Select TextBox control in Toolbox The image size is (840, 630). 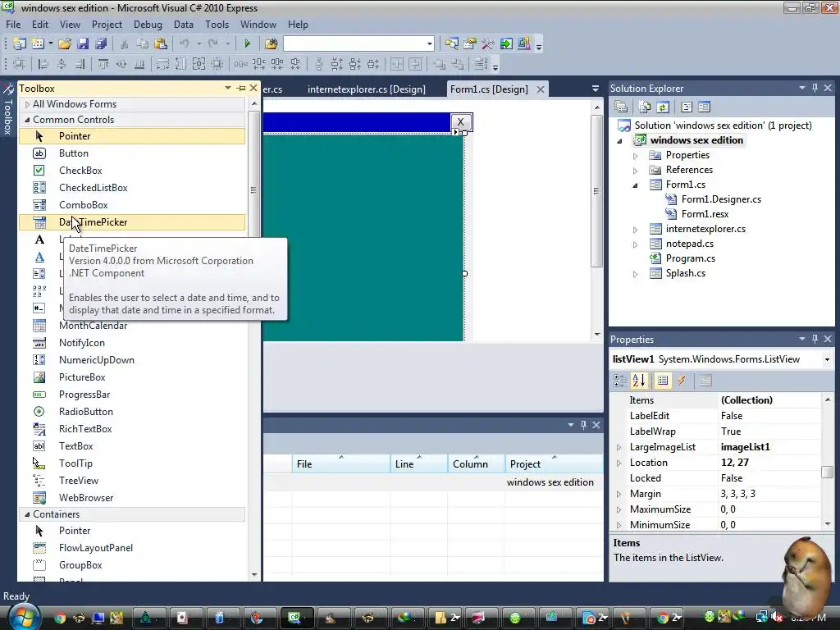click(132, 445)
